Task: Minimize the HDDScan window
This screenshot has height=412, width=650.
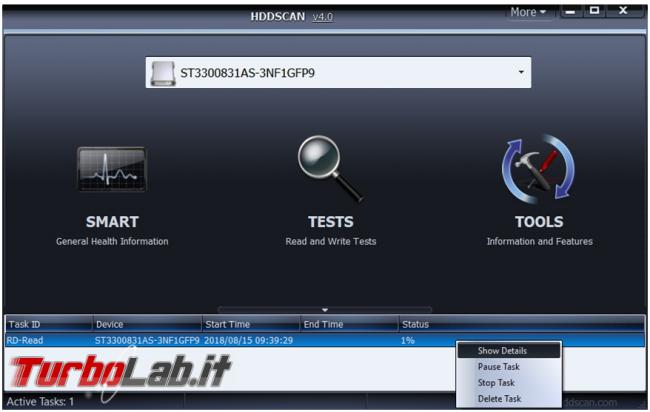Action: pos(570,11)
